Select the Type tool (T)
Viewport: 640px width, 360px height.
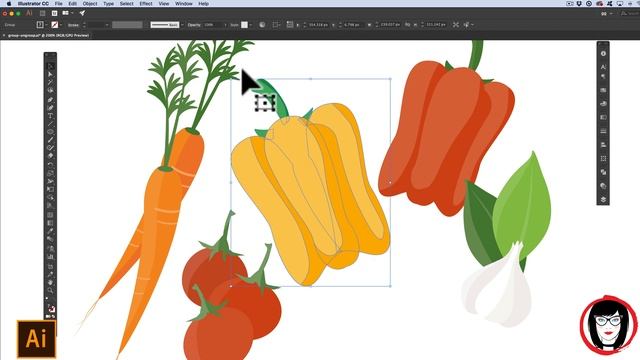point(50,116)
